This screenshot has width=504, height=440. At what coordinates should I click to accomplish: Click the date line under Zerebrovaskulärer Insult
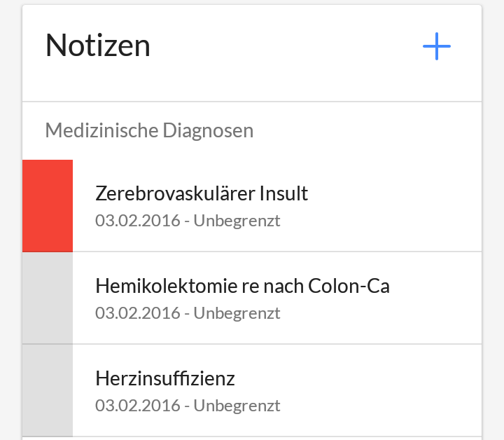click(188, 221)
